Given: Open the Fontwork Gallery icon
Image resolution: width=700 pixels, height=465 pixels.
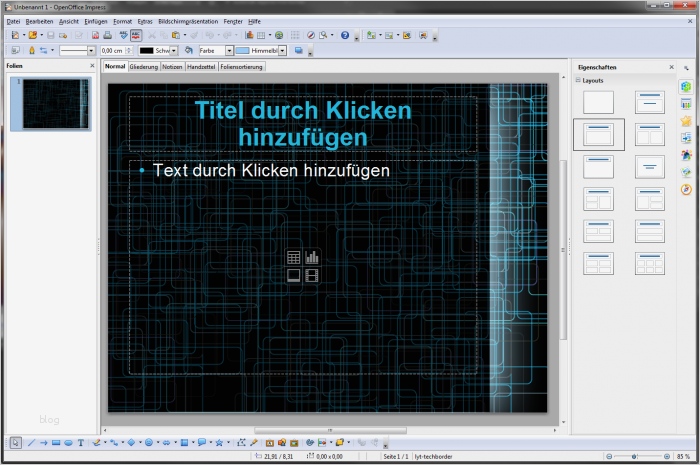Looking at the screenshot, I should [x=270, y=443].
